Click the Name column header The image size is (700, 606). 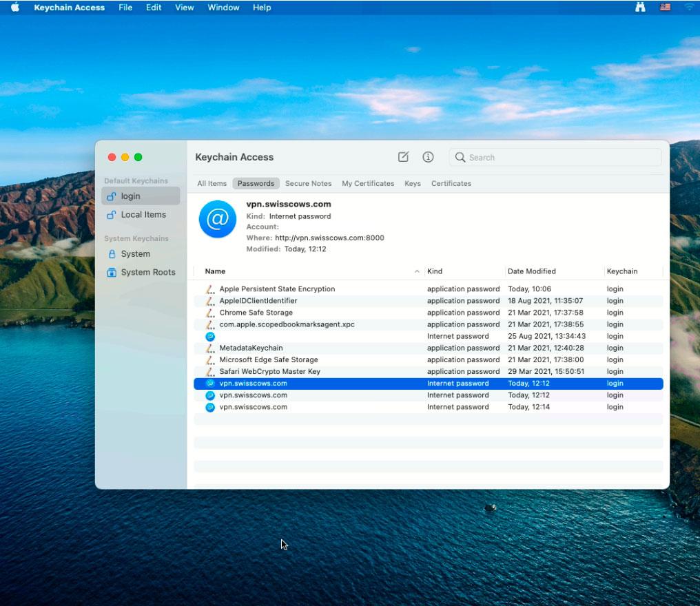pyautogui.click(x=215, y=271)
